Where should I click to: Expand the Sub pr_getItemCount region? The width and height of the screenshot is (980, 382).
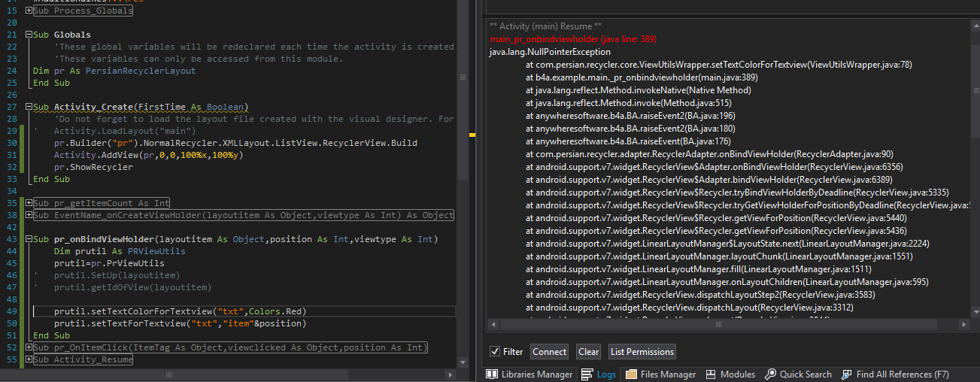pos(29,203)
